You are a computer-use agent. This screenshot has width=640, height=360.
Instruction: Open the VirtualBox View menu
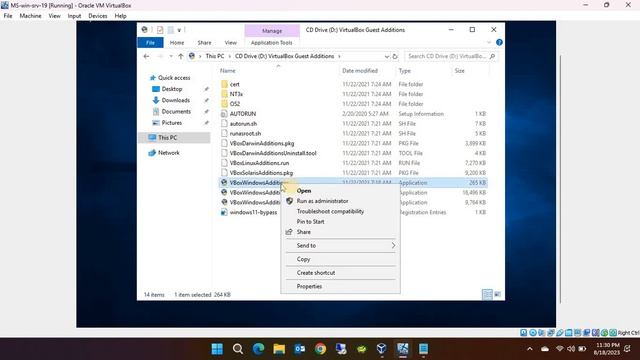point(54,16)
